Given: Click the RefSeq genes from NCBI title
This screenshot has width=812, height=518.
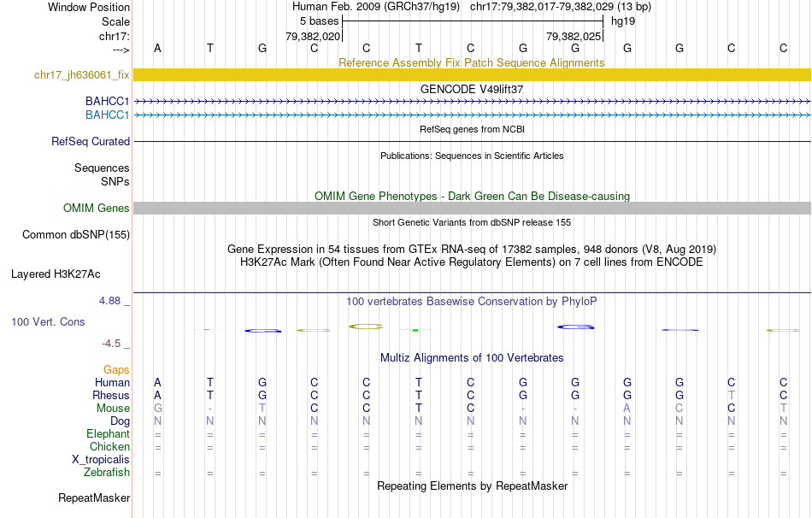Looking at the screenshot, I should pos(472,129).
